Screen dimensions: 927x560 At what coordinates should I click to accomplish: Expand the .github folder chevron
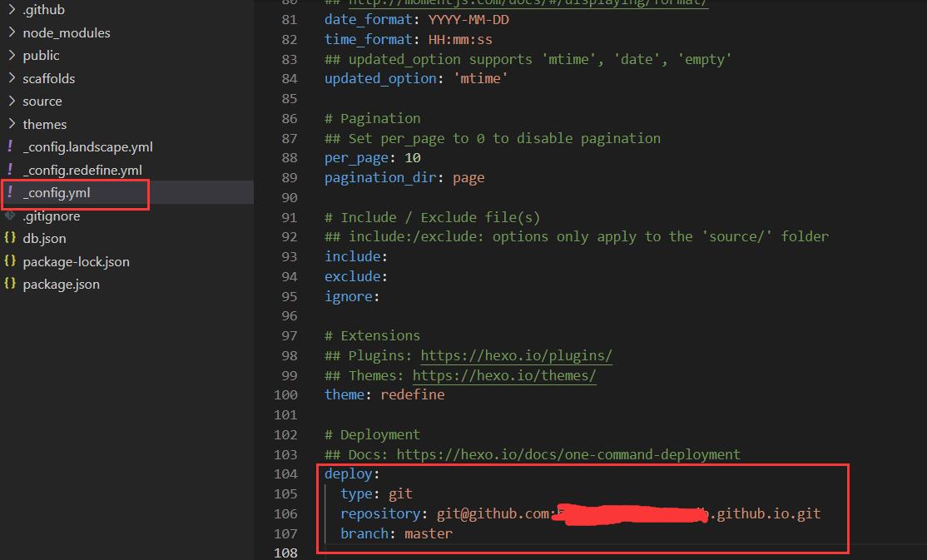[x=12, y=10]
